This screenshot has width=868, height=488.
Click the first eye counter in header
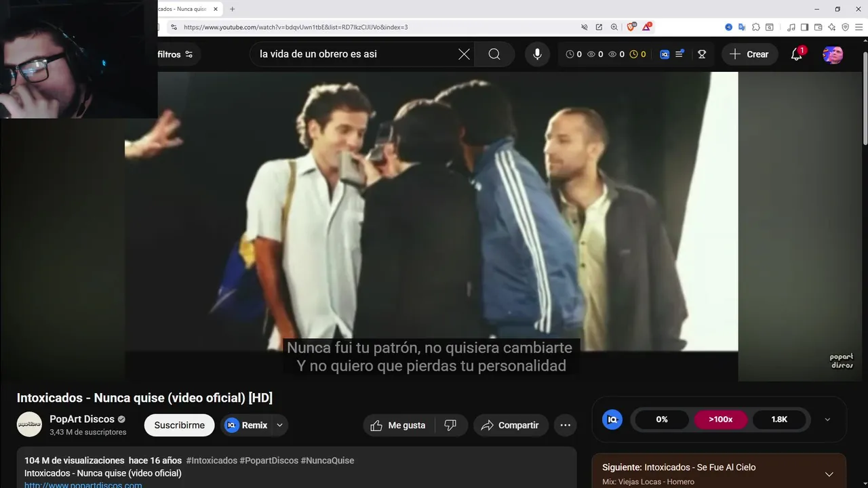595,54
